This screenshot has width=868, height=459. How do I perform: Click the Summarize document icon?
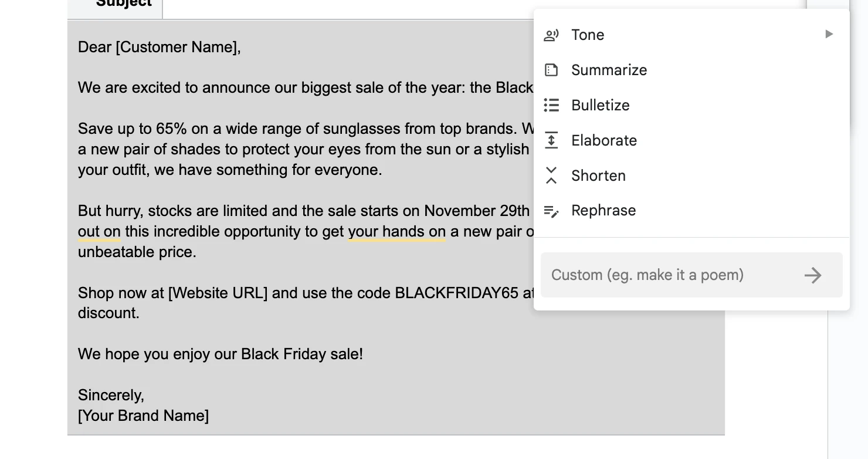click(x=551, y=70)
